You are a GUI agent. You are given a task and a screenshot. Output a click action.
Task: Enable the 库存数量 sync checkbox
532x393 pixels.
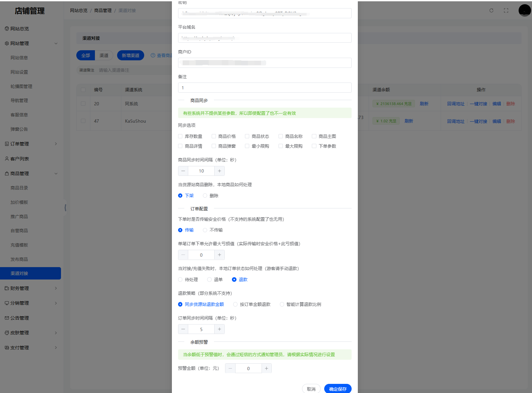(x=180, y=136)
